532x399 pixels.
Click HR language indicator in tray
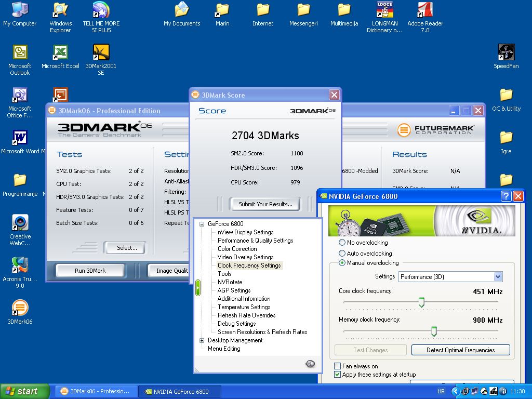pos(441,391)
